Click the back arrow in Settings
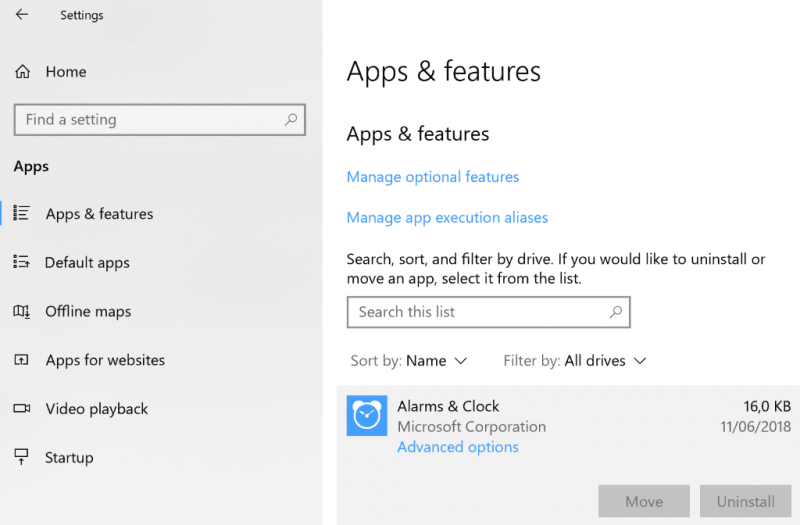The height and width of the screenshot is (525, 800). (22, 14)
